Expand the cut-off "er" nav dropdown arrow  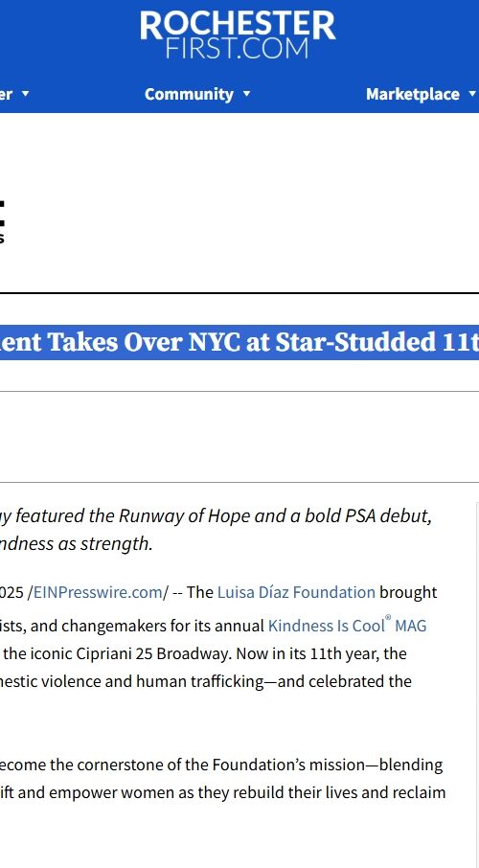25,95
